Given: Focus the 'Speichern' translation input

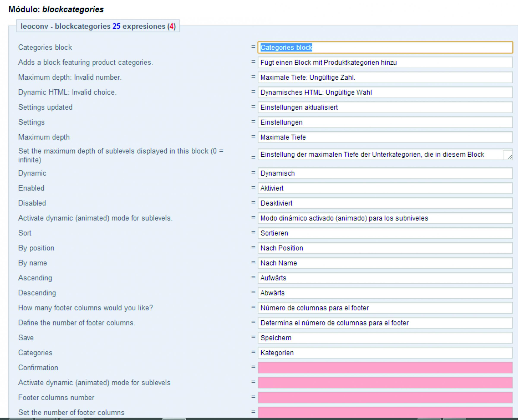Looking at the screenshot, I should point(385,338).
